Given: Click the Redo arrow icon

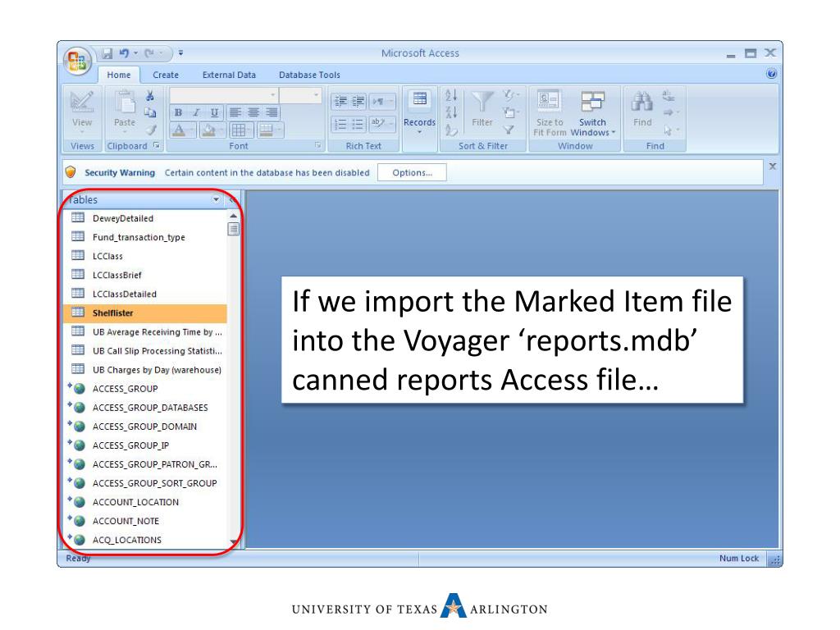Looking at the screenshot, I should (149, 53).
